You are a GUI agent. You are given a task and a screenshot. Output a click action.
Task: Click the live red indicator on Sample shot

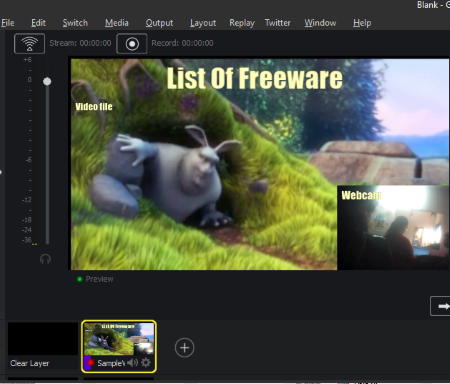click(91, 362)
